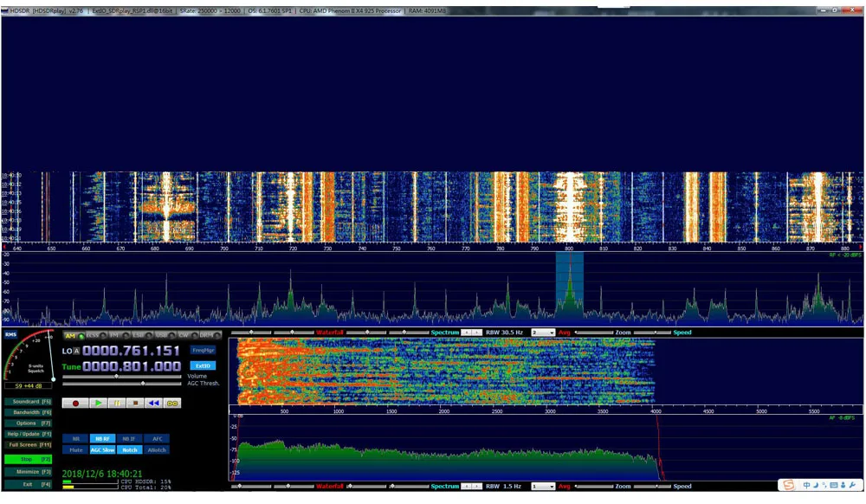The height and width of the screenshot is (504, 866).
Task: Click the S9 +44 dB signal readout
Action: pos(29,386)
